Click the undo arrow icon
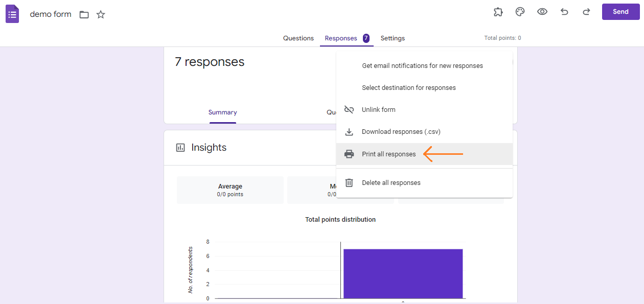644x304 pixels. [x=564, y=12]
